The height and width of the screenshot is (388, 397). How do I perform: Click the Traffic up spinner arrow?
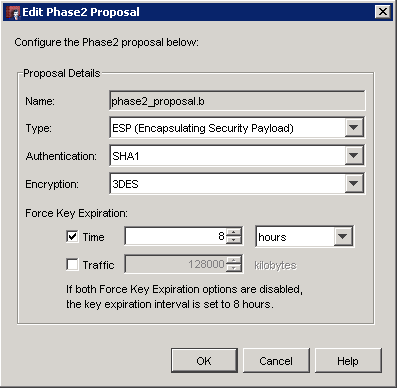point(234,260)
